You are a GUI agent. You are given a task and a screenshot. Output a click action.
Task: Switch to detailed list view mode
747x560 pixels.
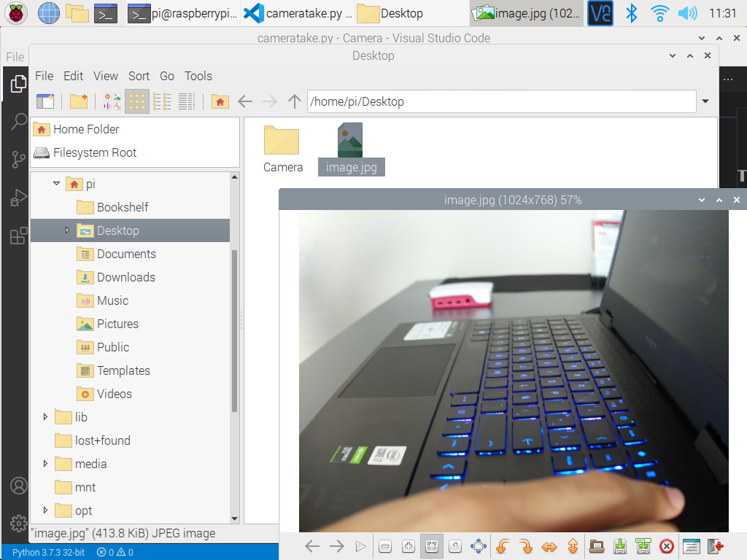(187, 101)
